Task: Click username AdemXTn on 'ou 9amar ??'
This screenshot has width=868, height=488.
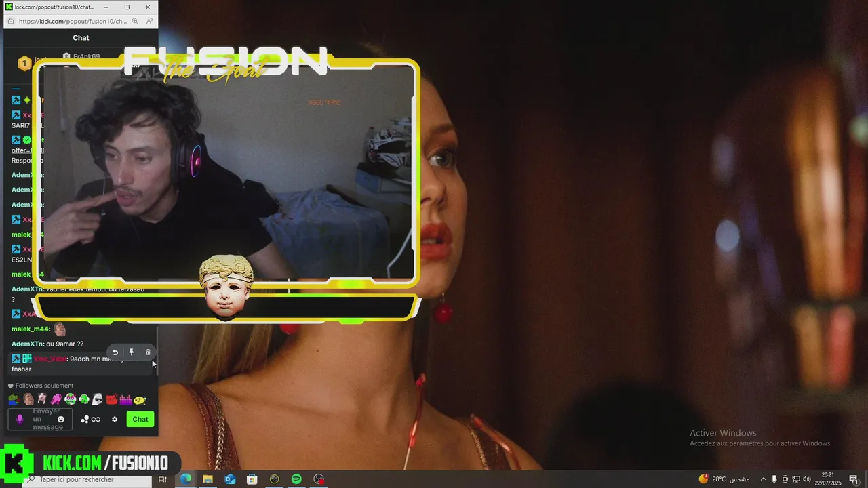Action: (x=27, y=344)
